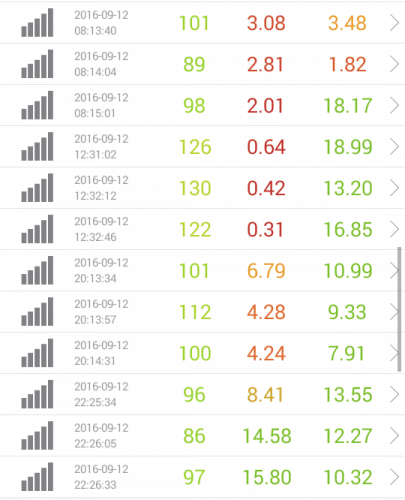Expand chevron for the 22:25:34 test
The image size is (405, 500).
(x=394, y=395)
